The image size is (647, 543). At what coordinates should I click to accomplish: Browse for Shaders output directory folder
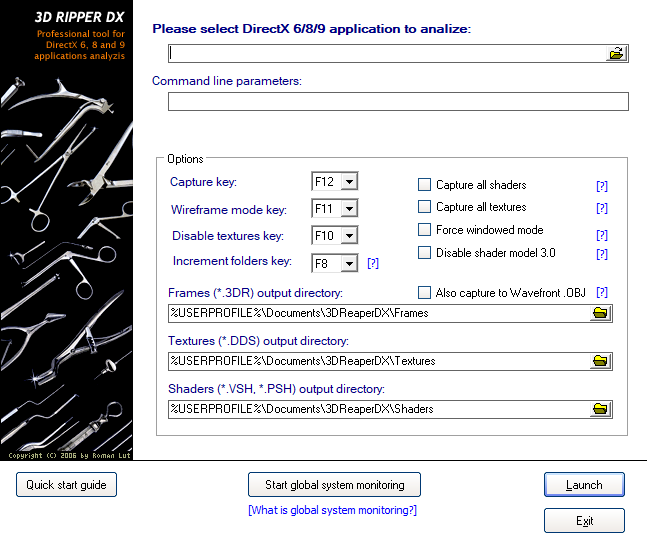pos(600,409)
